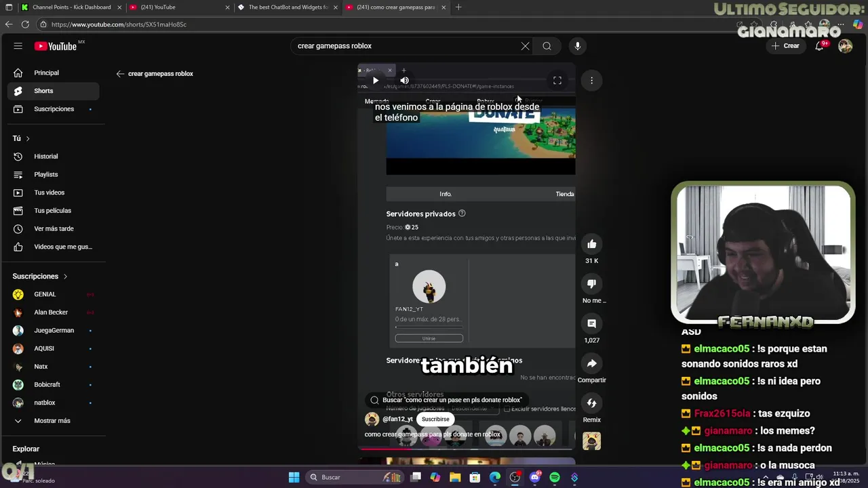Open Historial in the sidebar
Image resolution: width=868 pixels, height=488 pixels.
pyautogui.click(x=52, y=157)
